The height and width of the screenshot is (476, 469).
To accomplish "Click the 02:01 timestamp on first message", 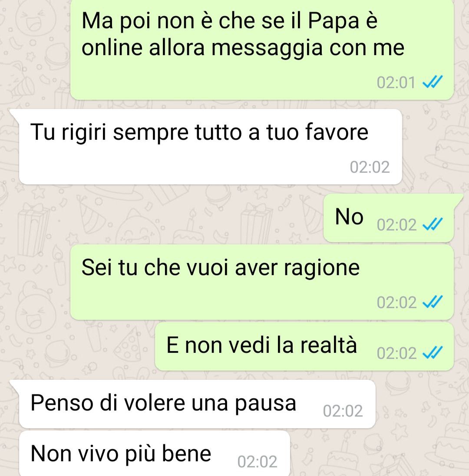I will [396, 82].
